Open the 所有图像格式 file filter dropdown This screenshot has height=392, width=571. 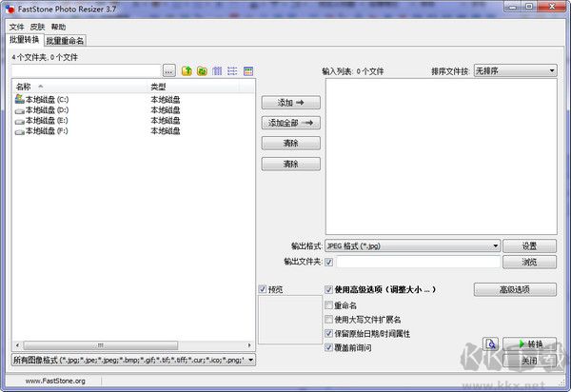pyautogui.click(x=133, y=360)
